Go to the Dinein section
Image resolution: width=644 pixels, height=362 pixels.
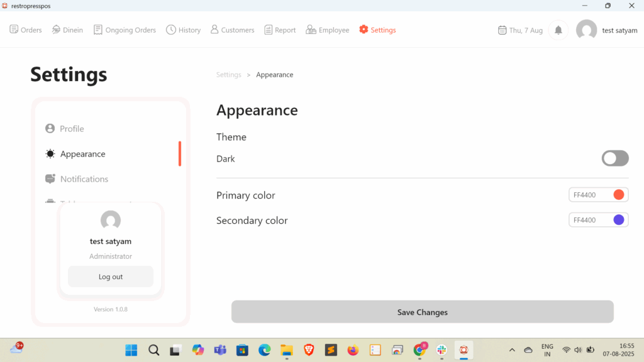point(67,30)
